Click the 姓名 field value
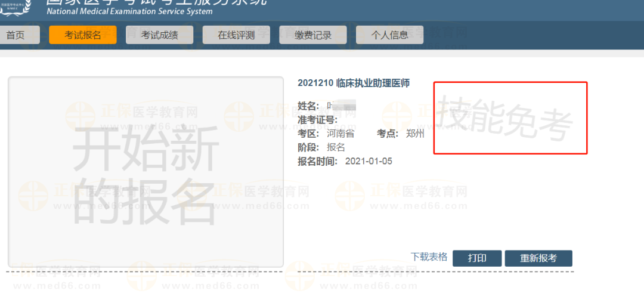Viewport: 644px width, 306px height. pos(341,106)
